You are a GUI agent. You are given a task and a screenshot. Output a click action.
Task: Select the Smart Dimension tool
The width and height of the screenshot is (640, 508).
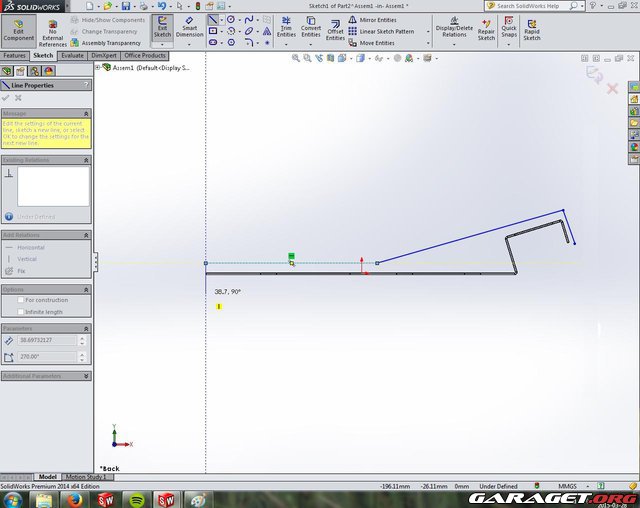[x=189, y=29]
